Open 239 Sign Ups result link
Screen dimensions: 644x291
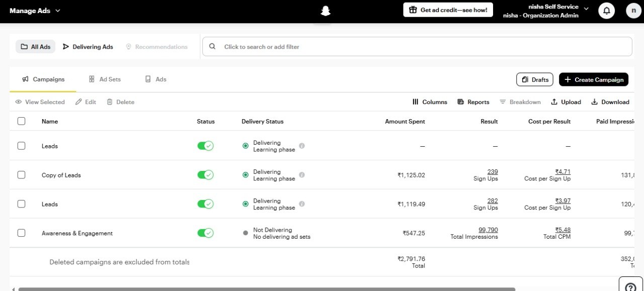[493, 172]
